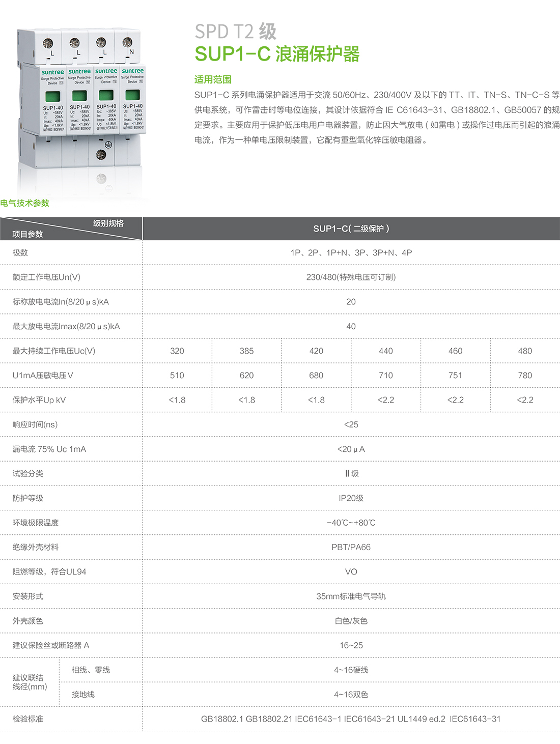The image size is (560, 744).
Task: Click the surge protector product photo
Action: [x=81, y=98]
